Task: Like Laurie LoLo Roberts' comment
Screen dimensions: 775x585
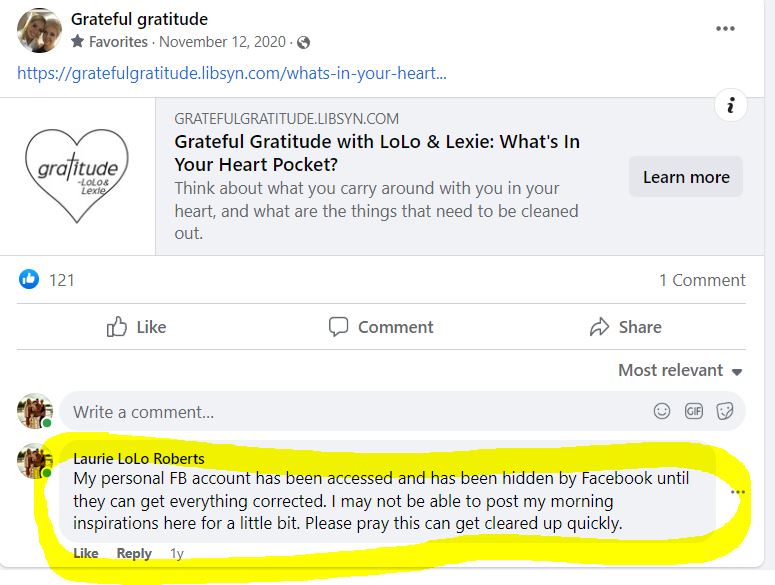Action: pyautogui.click(x=86, y=553)
